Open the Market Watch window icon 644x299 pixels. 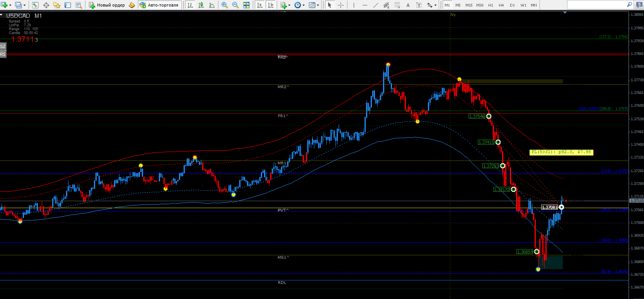[x=35, y=5]
